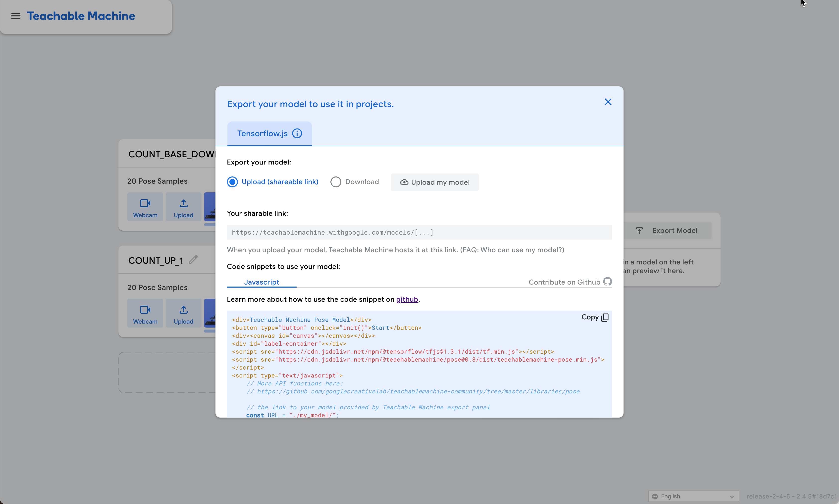Click the sharable link text field
Screen dimensions: 839x504
point(419,232)
